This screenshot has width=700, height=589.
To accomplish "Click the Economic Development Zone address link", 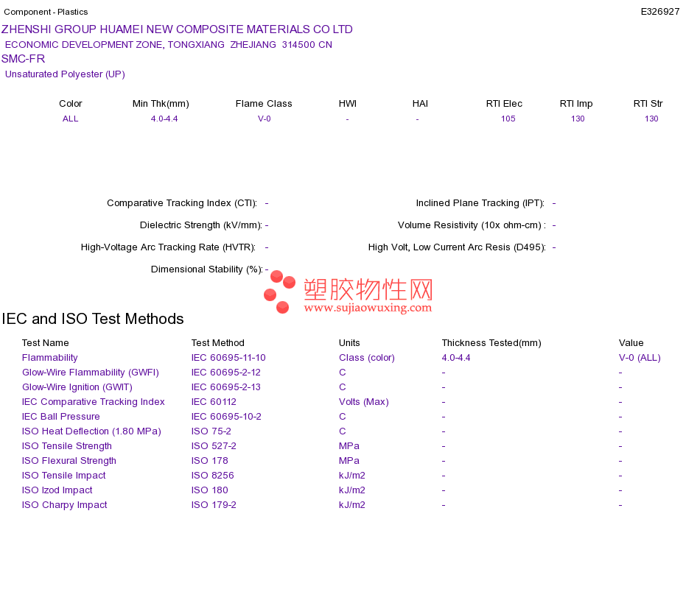I will click(x=168, y=45).
